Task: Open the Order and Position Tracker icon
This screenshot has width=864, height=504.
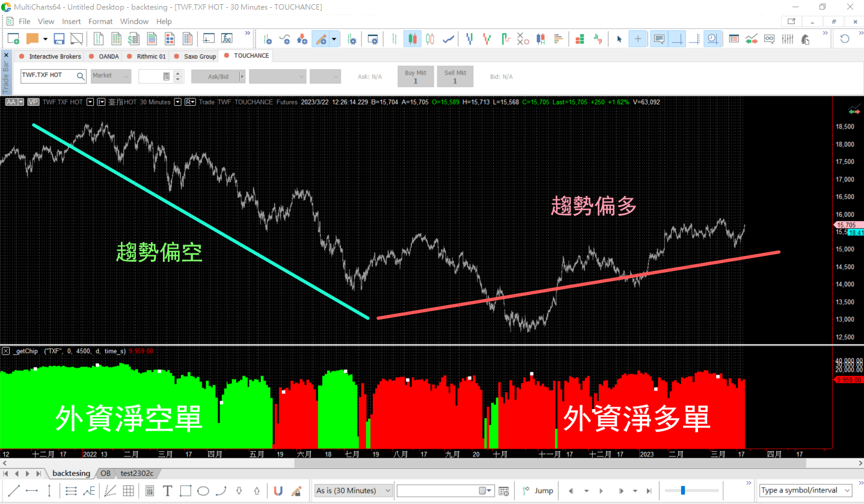Action: (x=734, y=39)
